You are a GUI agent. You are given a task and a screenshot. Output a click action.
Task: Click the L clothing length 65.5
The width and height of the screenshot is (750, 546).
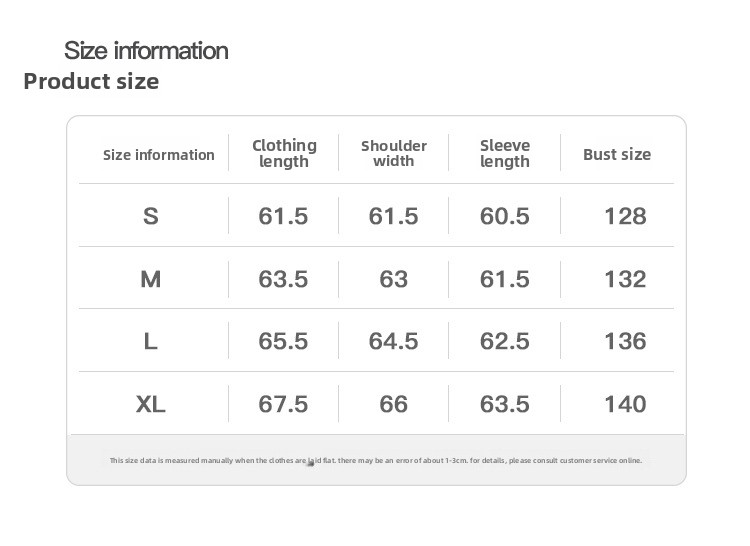tap(283, 341)
